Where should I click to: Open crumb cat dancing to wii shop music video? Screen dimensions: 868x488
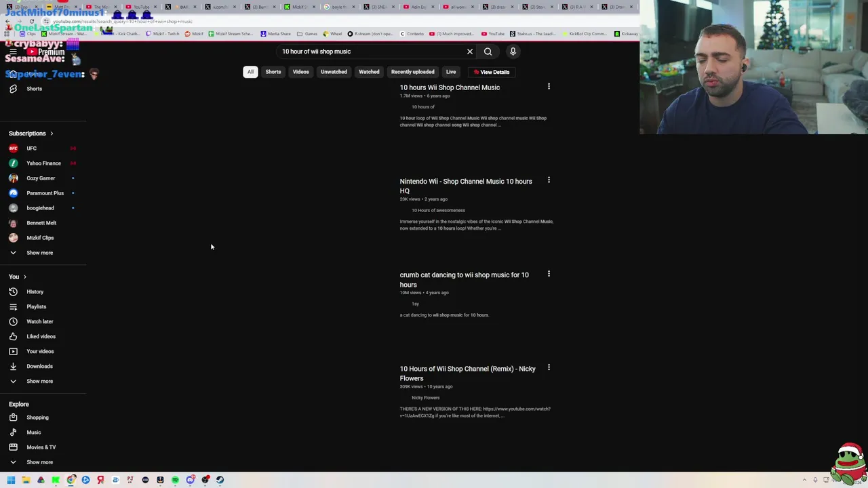pos(464,279)
